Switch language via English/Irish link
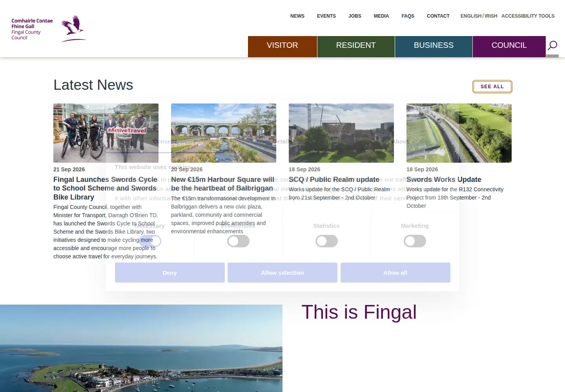This screenshot has height=392, width=565. pos(479,16)
